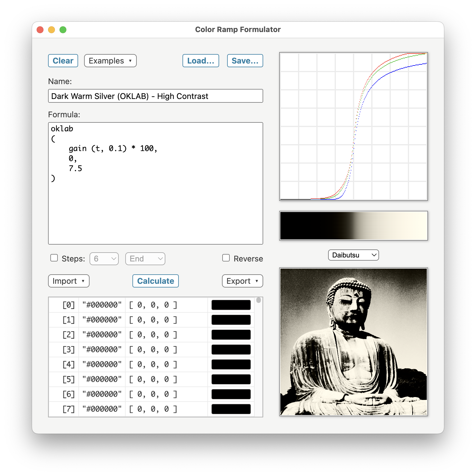Open the End position dropdown

click(x=145, y=259)
